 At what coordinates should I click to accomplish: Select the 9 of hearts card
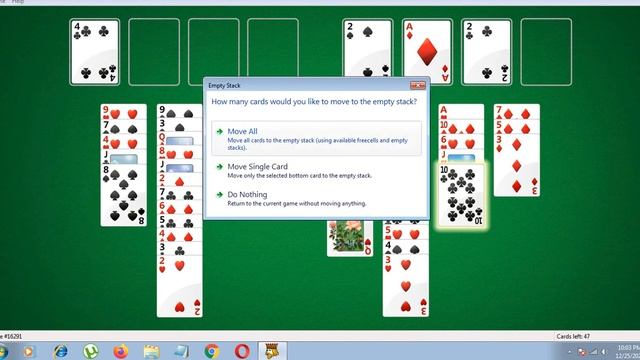[124, 111]
